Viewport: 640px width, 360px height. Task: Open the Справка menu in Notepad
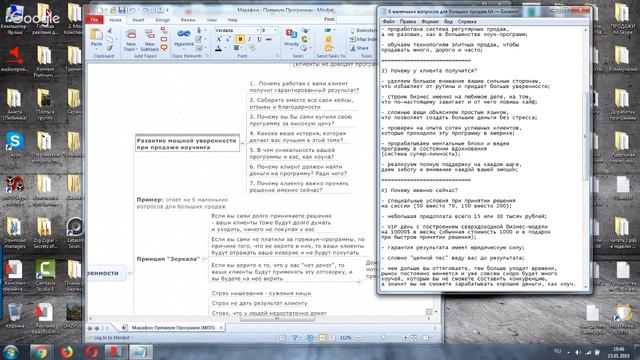[x=467, y=21]
